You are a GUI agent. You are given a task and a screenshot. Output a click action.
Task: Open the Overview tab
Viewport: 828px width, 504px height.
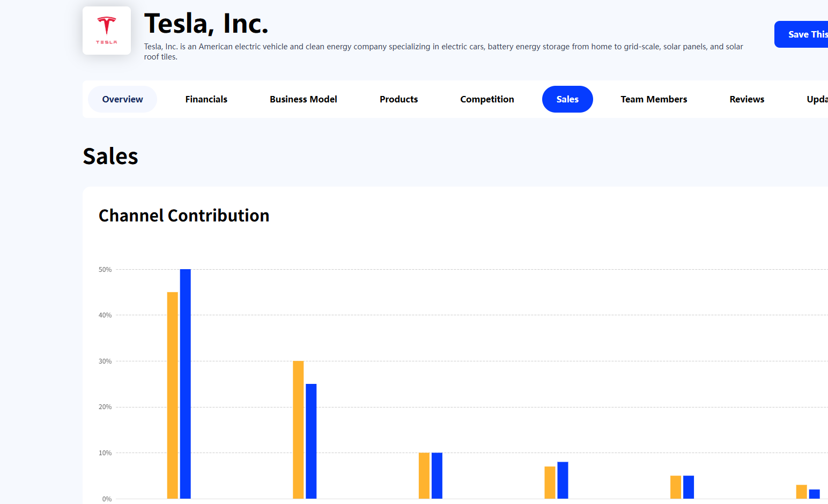point(123,99)
